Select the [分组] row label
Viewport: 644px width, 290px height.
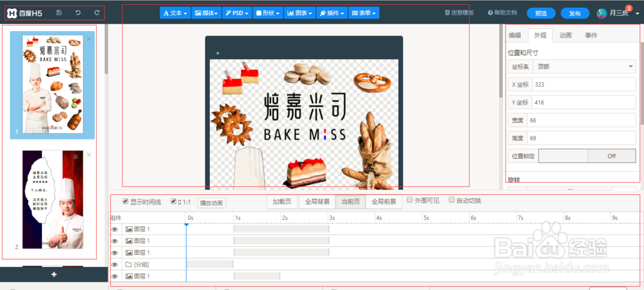142,265
